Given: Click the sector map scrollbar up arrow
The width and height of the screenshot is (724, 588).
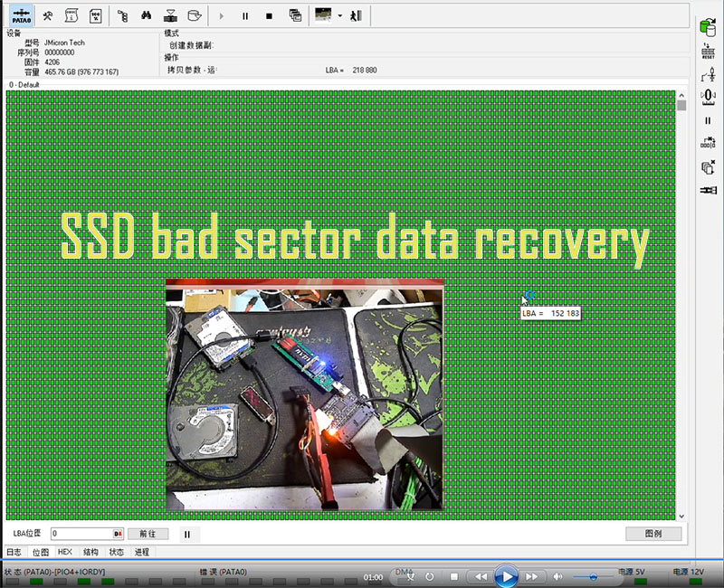Looking at the screenshot, I should tap(681, 95).
